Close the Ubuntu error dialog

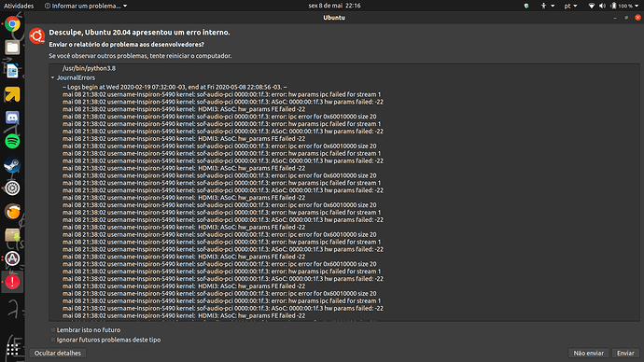click(x=637, y=18)
